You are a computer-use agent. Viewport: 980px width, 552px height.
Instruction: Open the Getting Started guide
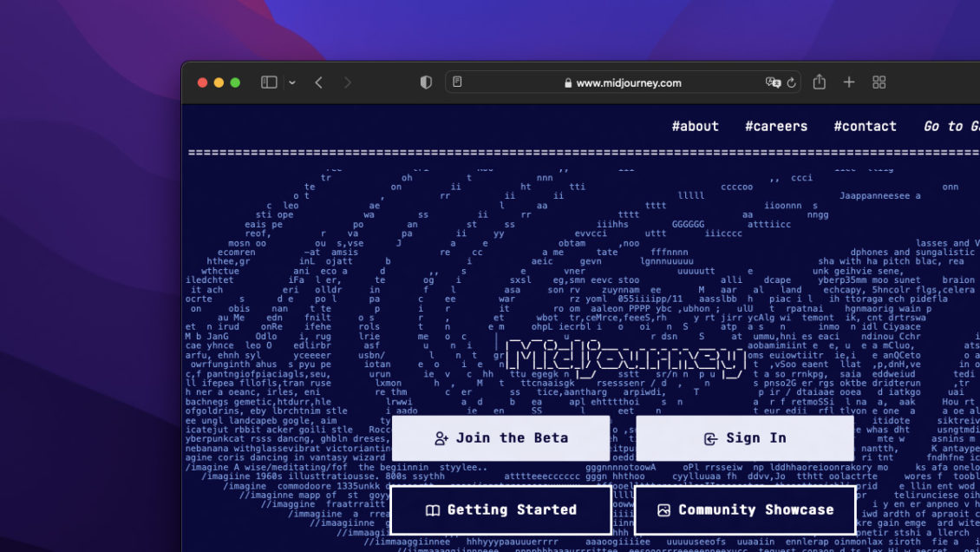(x=501, y=510)
